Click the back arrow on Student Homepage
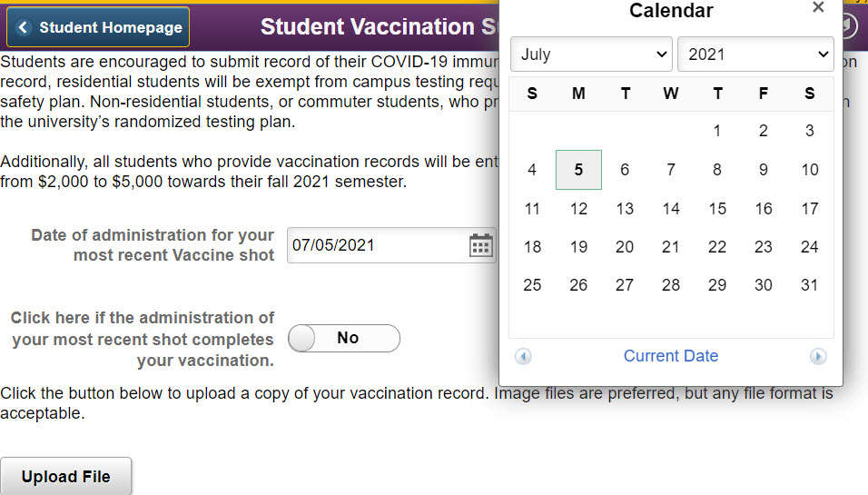The image size is (868, 495). click(24, 27)
